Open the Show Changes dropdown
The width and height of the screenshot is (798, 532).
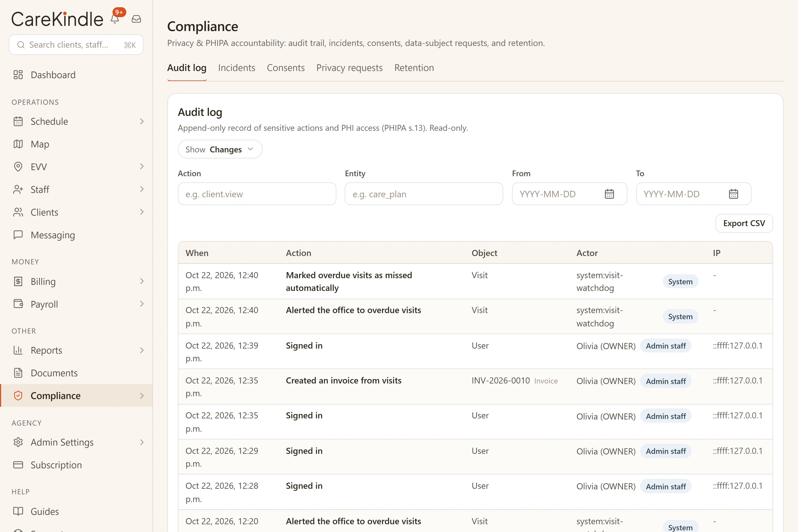point(220,149)
